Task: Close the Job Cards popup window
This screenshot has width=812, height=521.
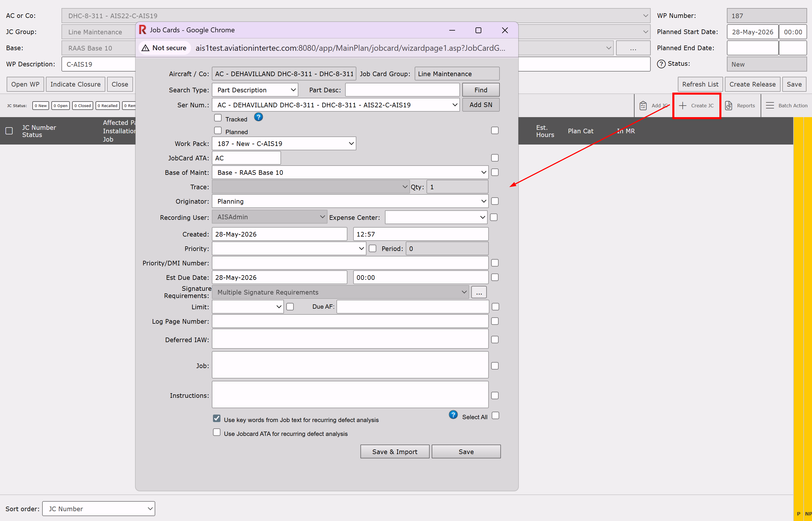Action: (x=505, y=30)
